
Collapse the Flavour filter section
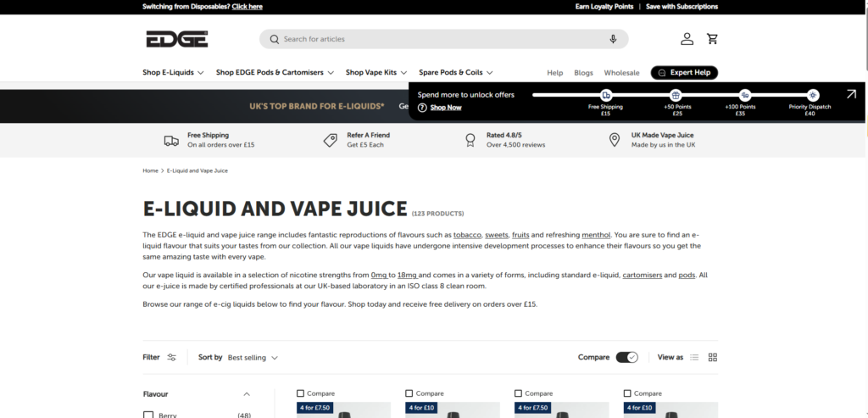click(247, 394)
